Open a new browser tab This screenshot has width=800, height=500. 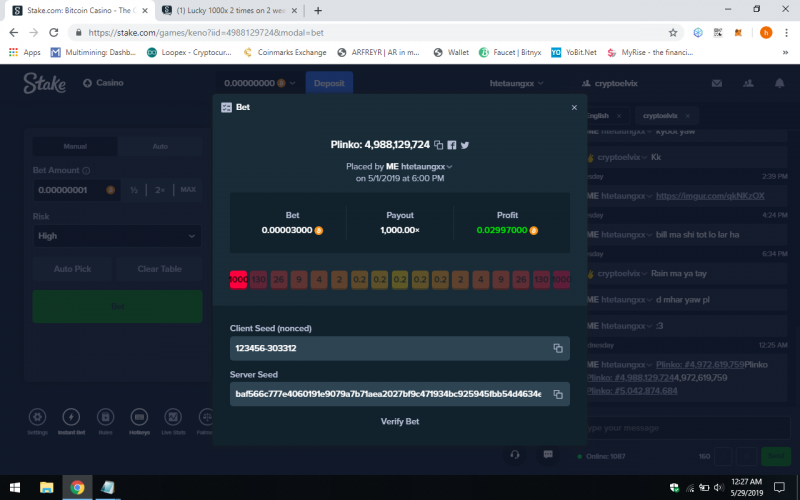318,10
